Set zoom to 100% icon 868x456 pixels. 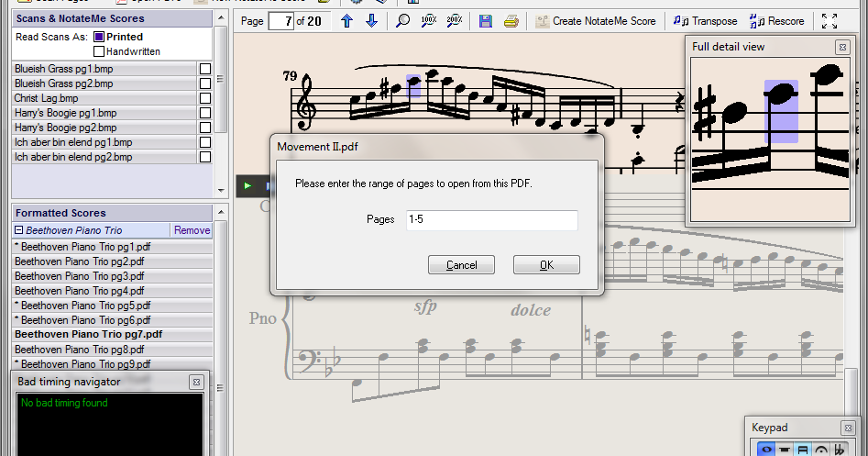(x=429, y=21)
